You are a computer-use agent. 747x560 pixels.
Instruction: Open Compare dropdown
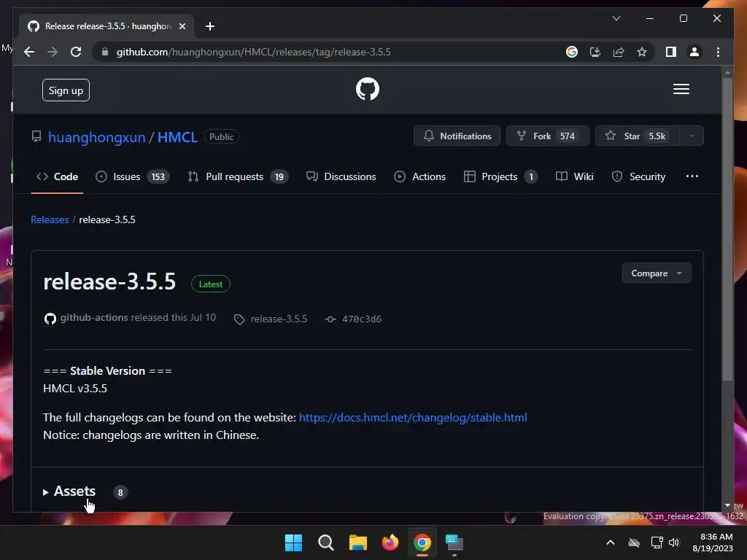click(657, 273)
